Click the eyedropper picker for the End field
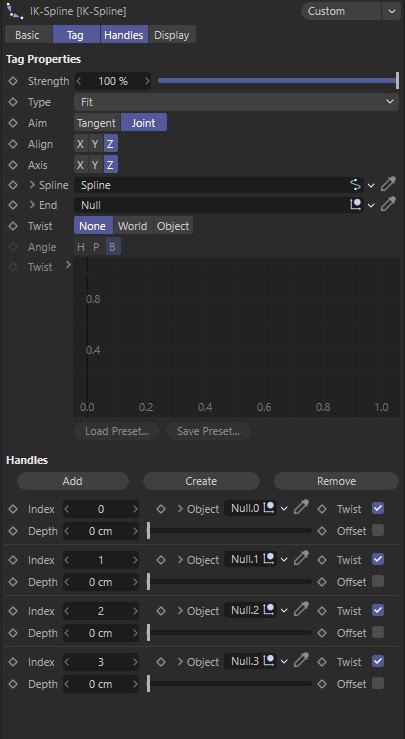 (388, 205)
